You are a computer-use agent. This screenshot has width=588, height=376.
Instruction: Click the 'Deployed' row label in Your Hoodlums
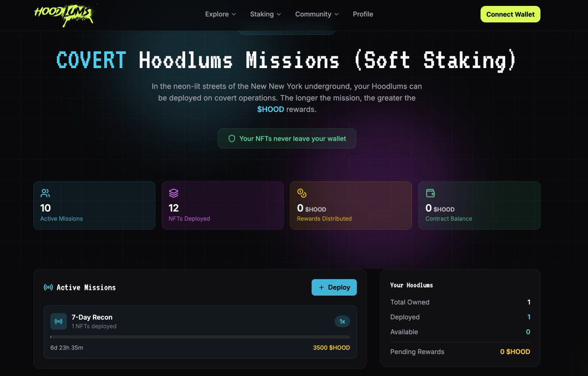point(405,317)
